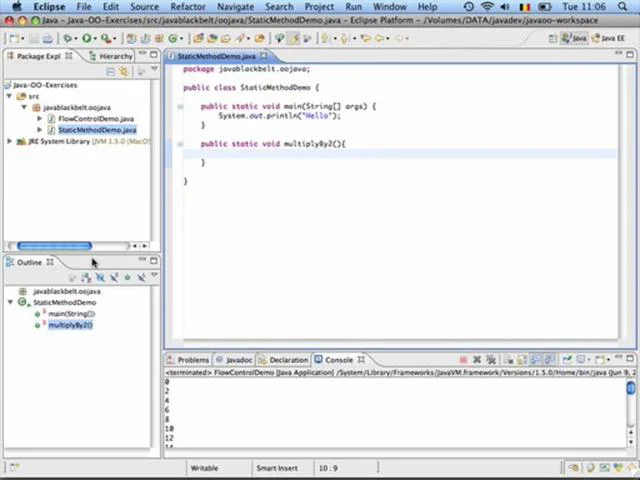Click the Console scrollbar down arrow

click(x=631, y=442)
